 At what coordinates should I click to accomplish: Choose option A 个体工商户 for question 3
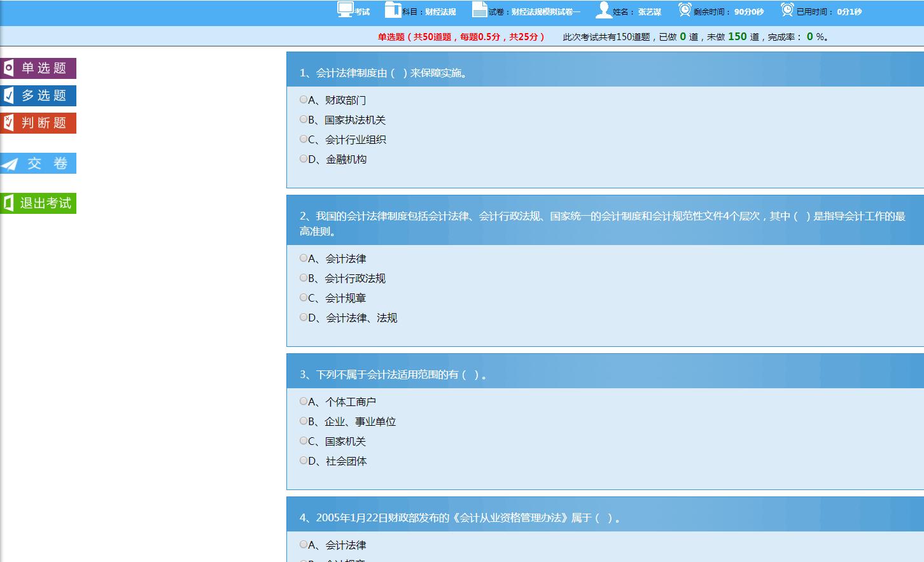coord(304,402)
